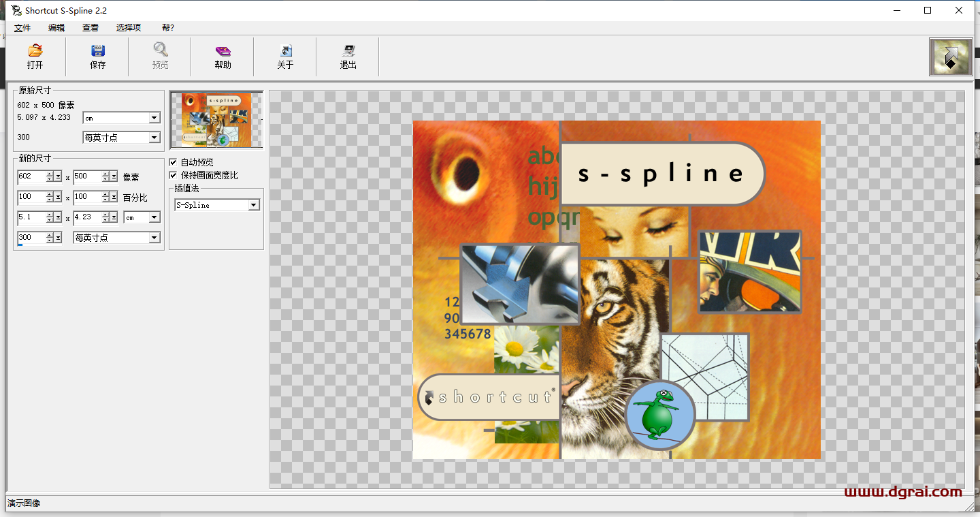Show the 关于 about dialog icon
Image resolution: width=980 pixels, height=517 pixels.
[x=286, y=50]
